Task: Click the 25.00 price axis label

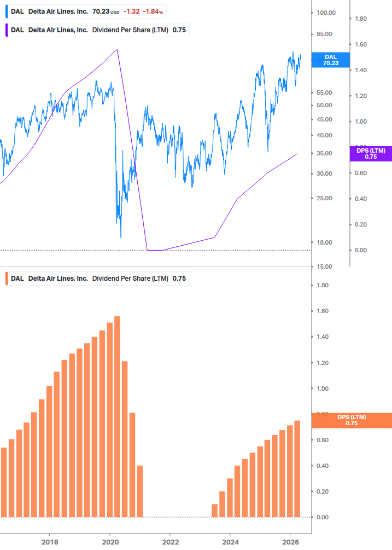Action: click(x=324, y=198)
